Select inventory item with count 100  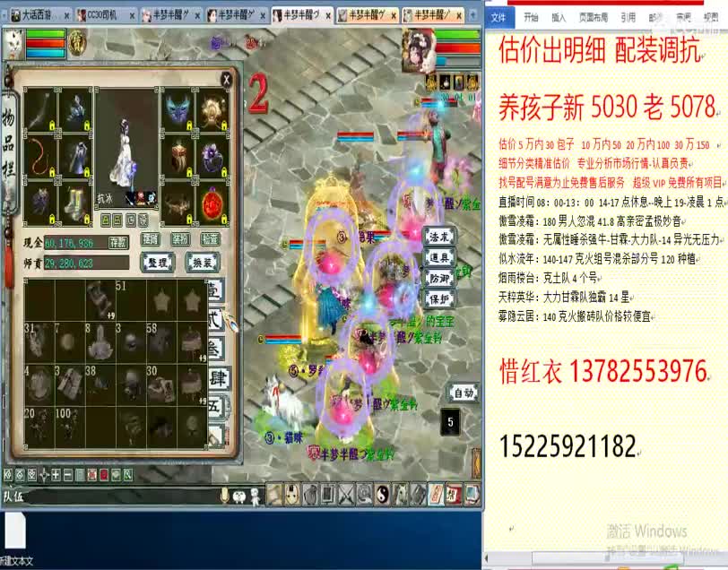pos(70,427)
